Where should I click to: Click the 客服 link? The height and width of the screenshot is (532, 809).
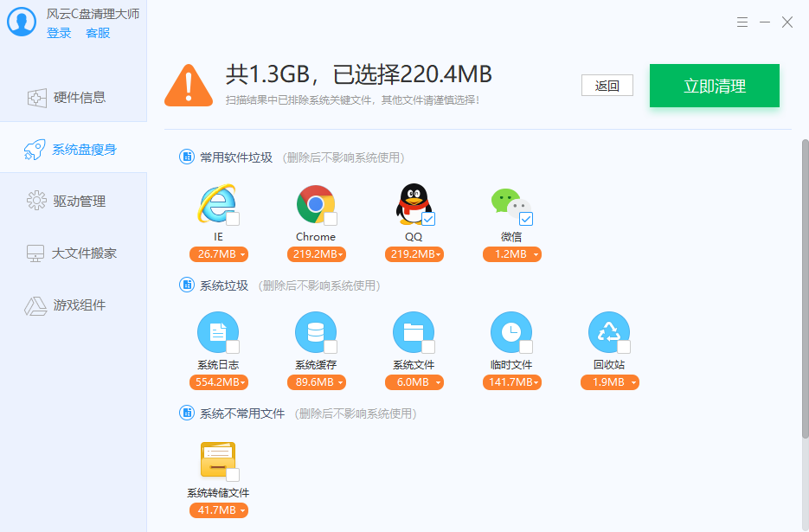tap(98, 33)
